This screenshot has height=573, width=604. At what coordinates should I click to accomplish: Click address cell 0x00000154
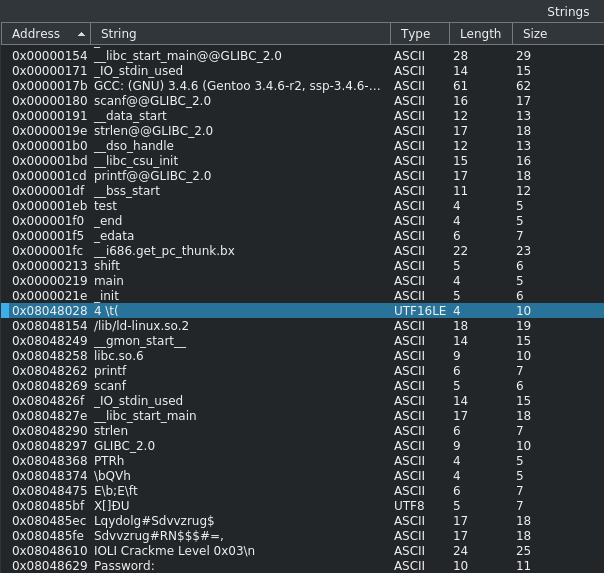coord(50,56)
